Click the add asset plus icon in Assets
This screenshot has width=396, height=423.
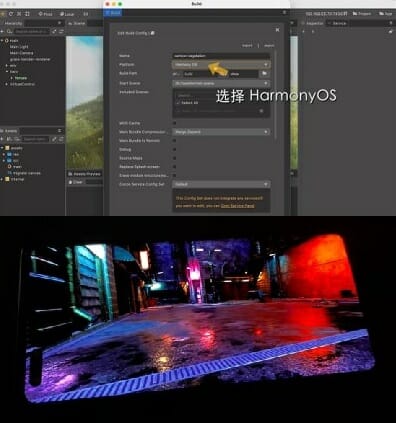pyautogui.click(x=2, y=139)
